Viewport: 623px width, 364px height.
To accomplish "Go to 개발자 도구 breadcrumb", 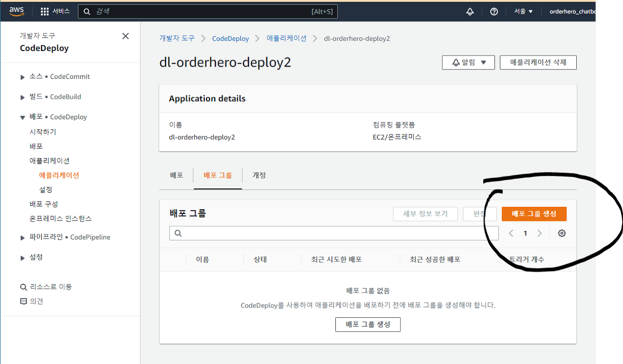I will 177,38.
